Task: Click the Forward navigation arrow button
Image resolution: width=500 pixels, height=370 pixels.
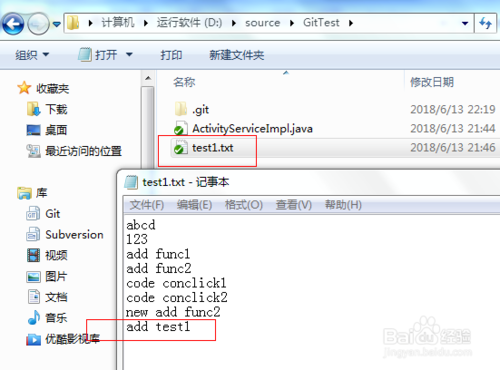Action: [38, 23]
